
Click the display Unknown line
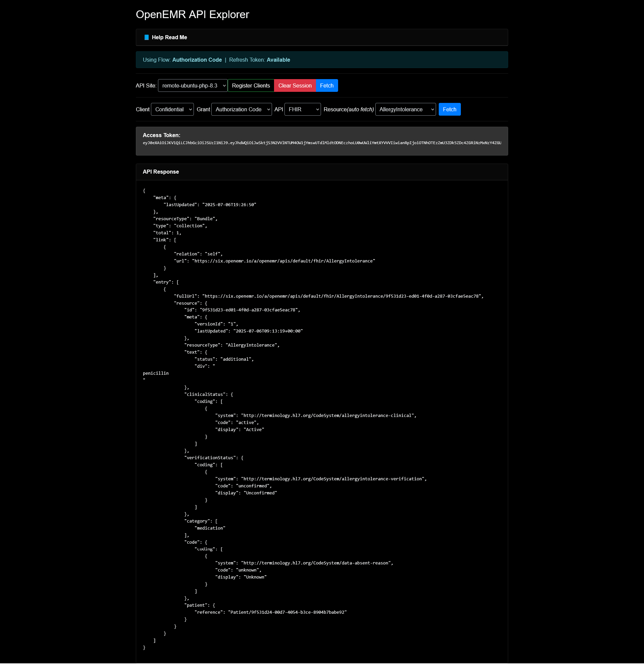click(241, 577)
